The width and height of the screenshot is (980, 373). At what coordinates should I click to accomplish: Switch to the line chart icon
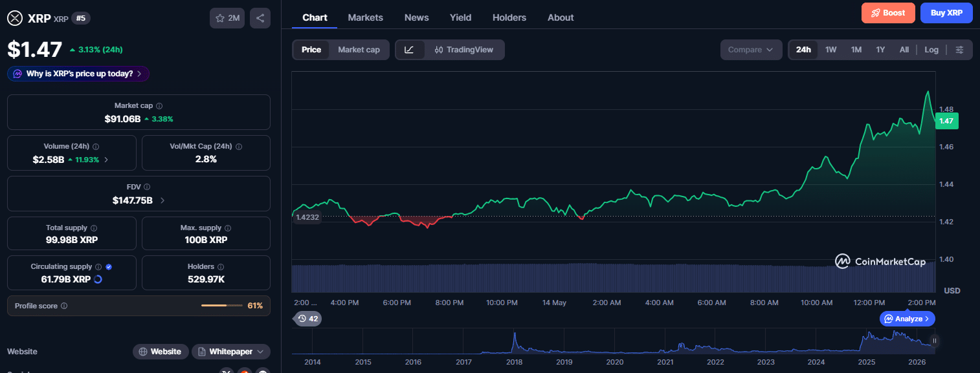click(x=410, y=50)
